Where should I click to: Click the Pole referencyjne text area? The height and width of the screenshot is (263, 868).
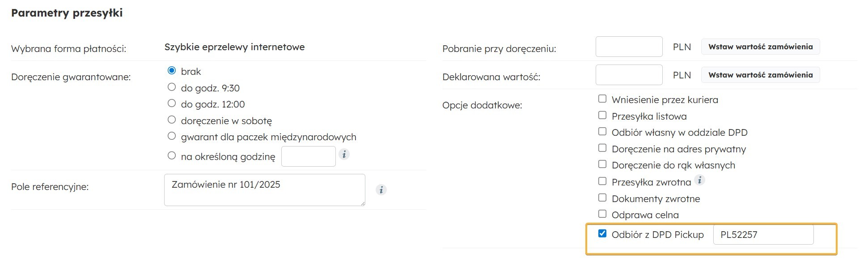click(x=264, y=190)
